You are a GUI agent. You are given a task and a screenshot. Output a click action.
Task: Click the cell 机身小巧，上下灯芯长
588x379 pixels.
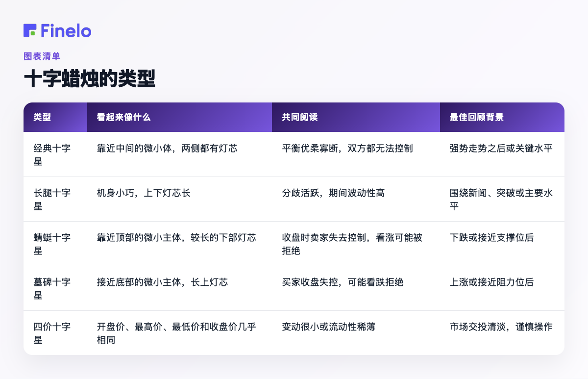click(144, 193)
